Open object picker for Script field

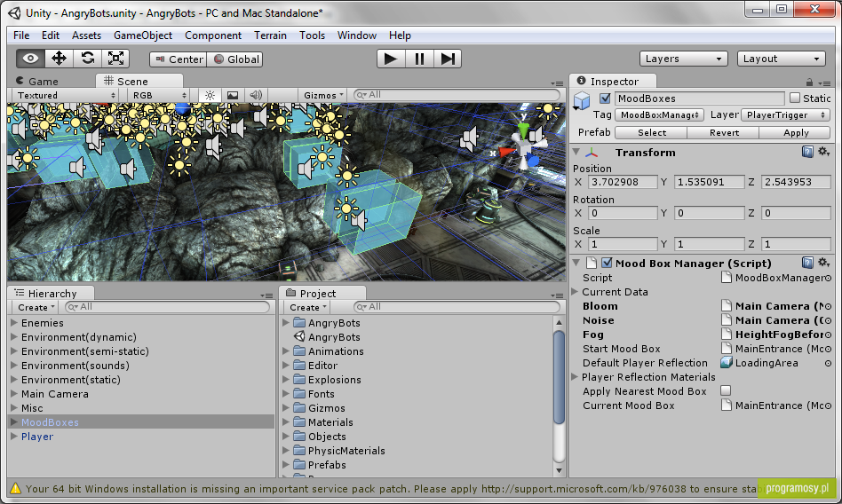(x=828, y=278)
